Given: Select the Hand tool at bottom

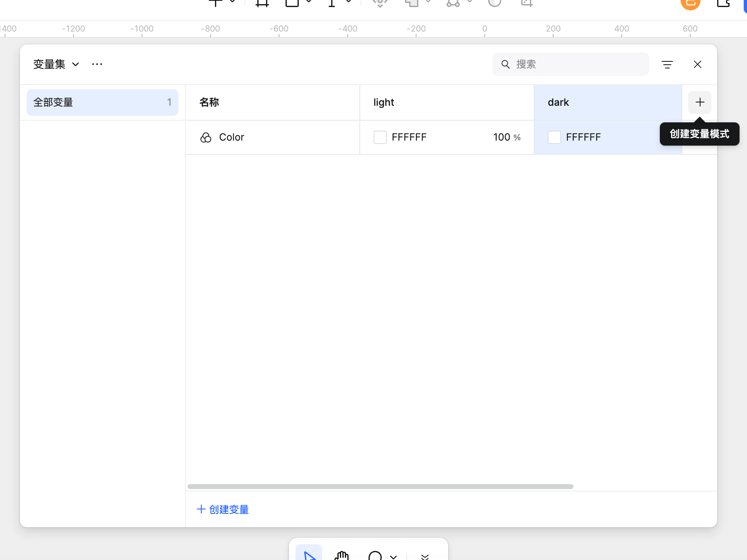Looking at the screenshot, I should tap(341, 556).
